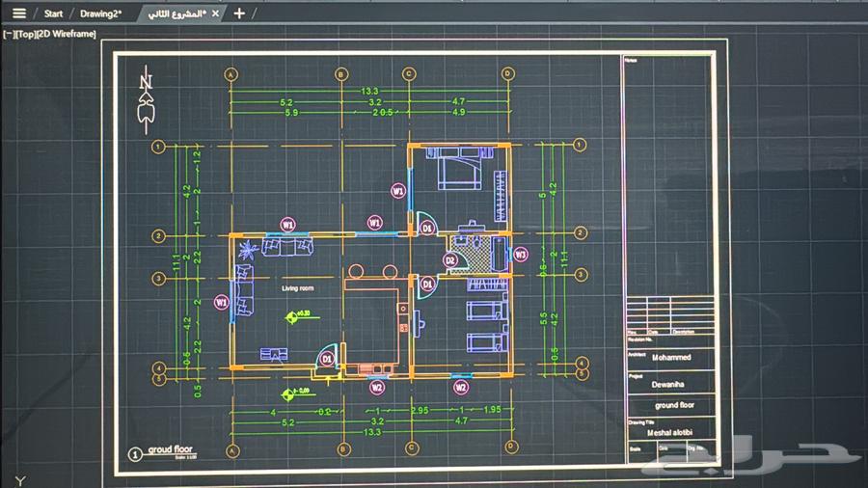Click grid bubble 1 on left side
868x488 pixels.
[x=158, y=147]
